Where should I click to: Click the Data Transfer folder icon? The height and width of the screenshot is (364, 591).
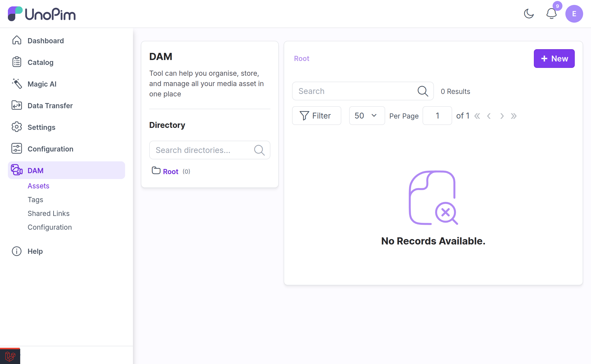point(17,105)
